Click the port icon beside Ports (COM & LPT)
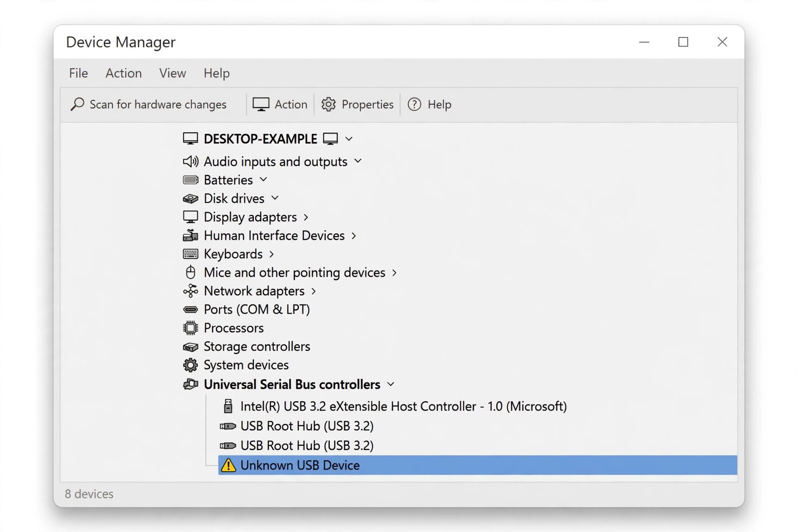 pos(191,310)
